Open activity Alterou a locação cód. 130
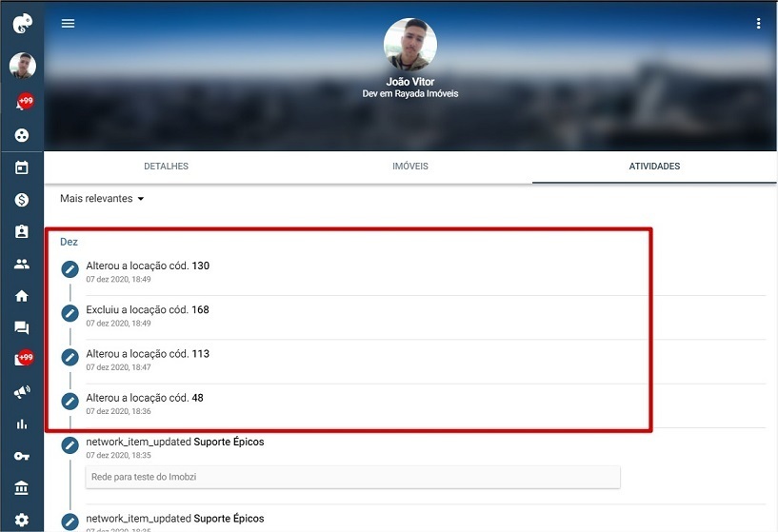This screenshot has width=778, height=532. (x=148, y=266)
